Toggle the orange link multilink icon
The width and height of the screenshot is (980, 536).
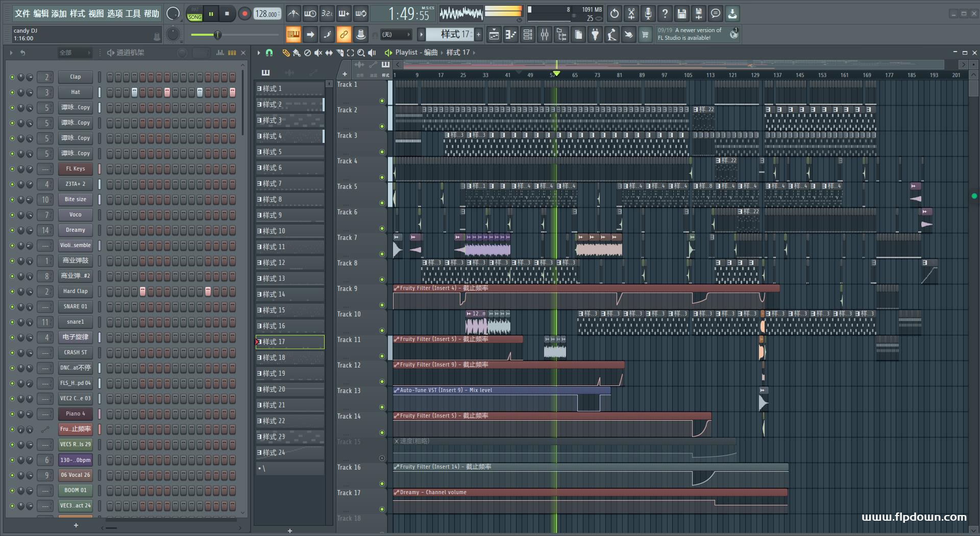pos(344,34)
